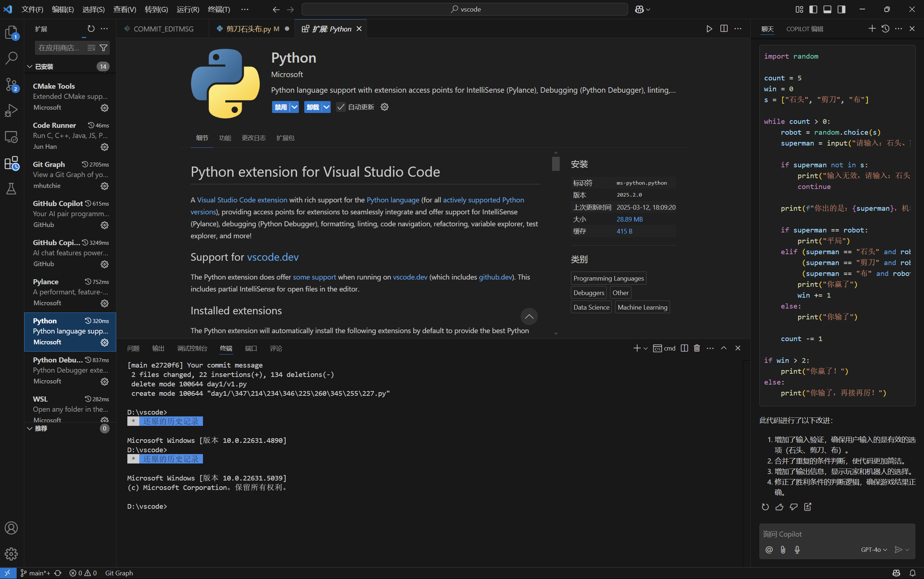Collapse the installed extensions section
Image resolution: width=924 pixels, height=579 pixels.
pyautogui.click(x=30, y=67)
